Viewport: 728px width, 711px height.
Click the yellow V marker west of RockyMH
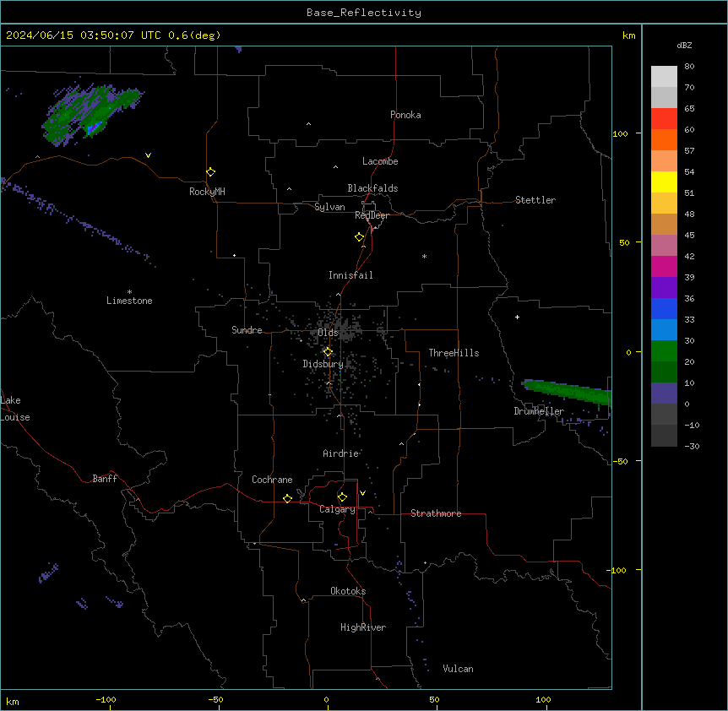(148, 155)
